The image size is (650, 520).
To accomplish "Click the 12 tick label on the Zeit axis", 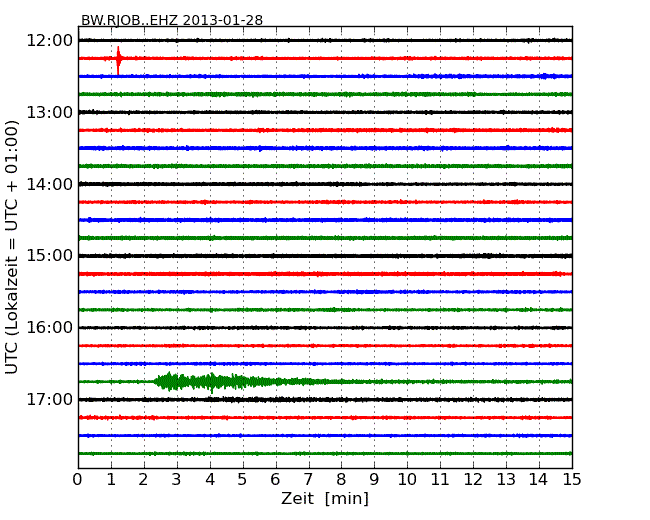I will [x=473, y=480].
